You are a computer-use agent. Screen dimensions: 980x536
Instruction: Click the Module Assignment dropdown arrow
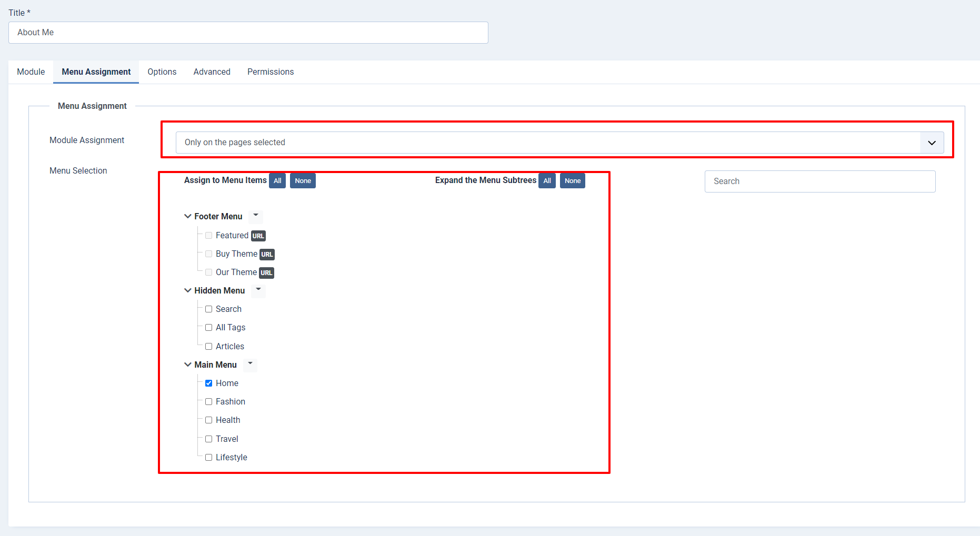pos(931,143)
